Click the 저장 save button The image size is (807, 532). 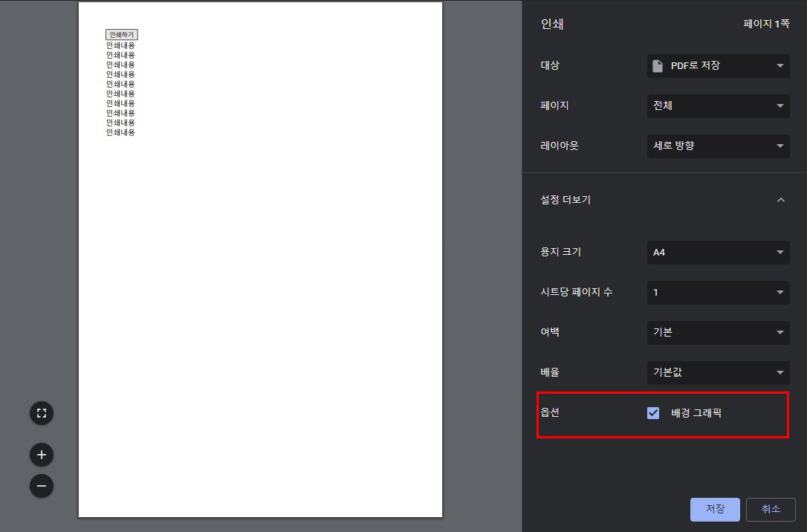pos(715,510)
